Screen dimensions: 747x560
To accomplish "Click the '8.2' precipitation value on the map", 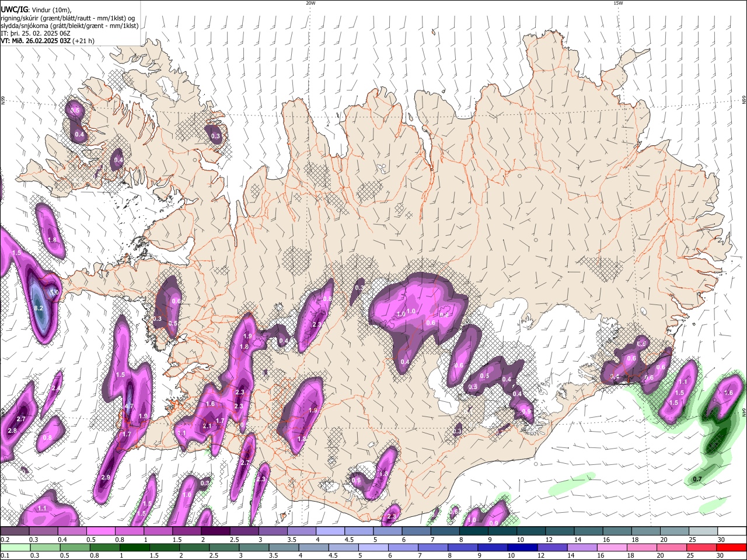I will click(39, 308).
